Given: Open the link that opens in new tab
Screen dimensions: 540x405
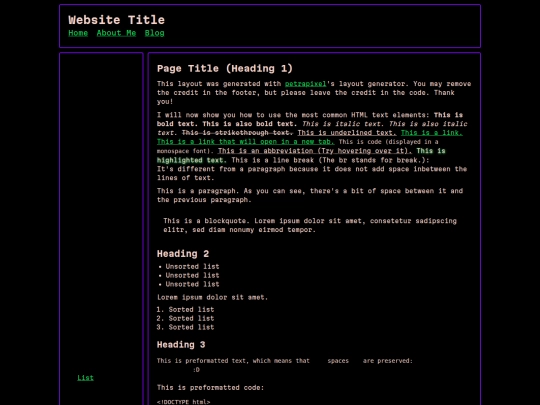Looking at the screenshot, I should click(x=246, y=142).
